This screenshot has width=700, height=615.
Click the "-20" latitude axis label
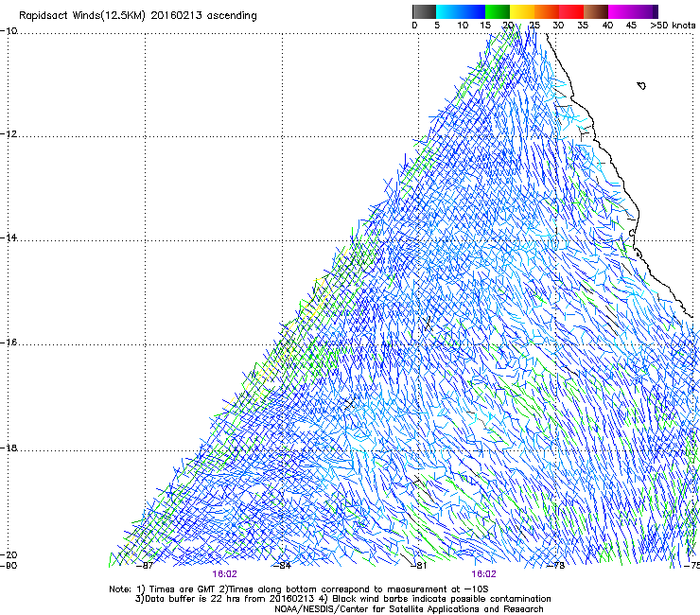[9, 554]
